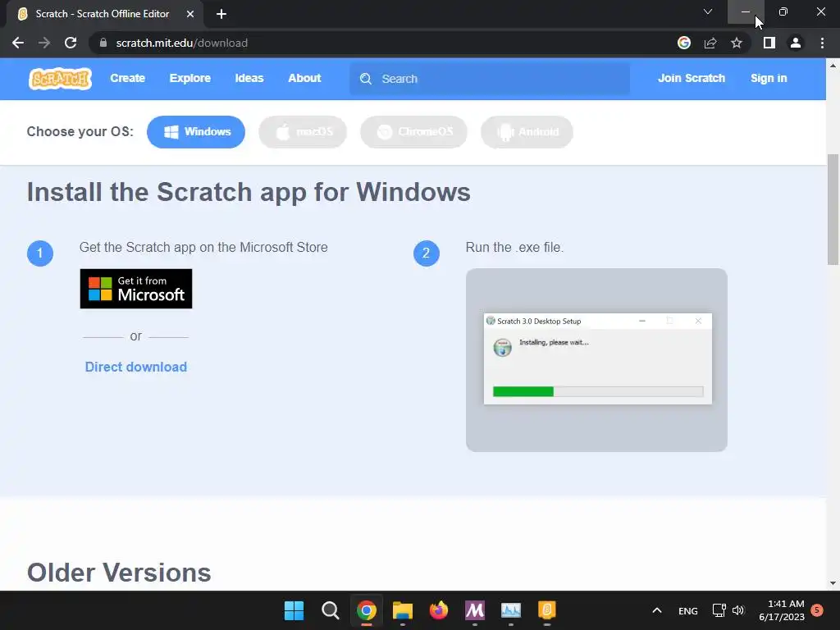The image size is (840, 630).
Task: Click the Older Versions heading
Action: [x=119, y=572]
